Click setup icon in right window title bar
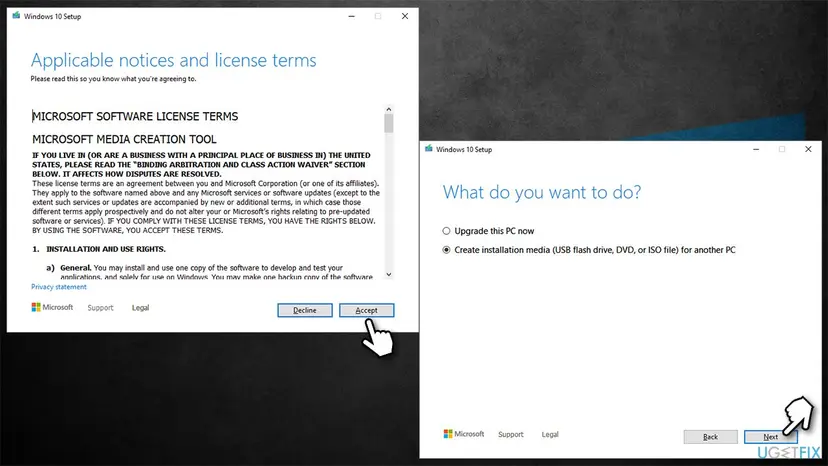Viewport: 828px width, 466px height. click(429, 149)
